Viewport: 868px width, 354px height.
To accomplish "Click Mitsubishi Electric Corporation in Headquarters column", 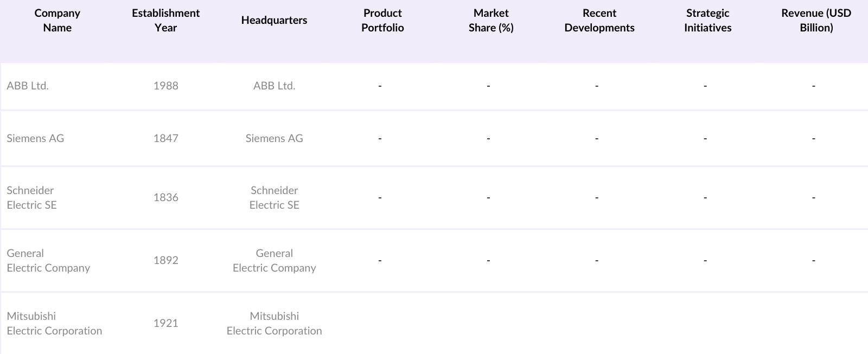I will 274,323.
